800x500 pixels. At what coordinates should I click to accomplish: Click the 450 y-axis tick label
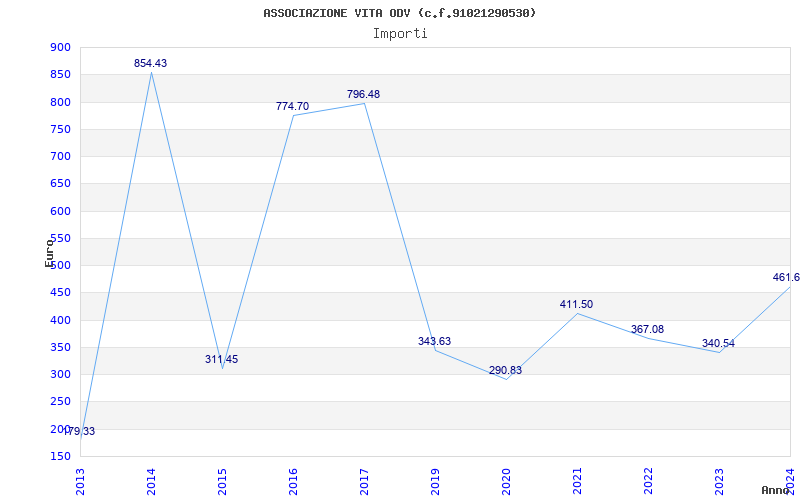click(60, 292)
